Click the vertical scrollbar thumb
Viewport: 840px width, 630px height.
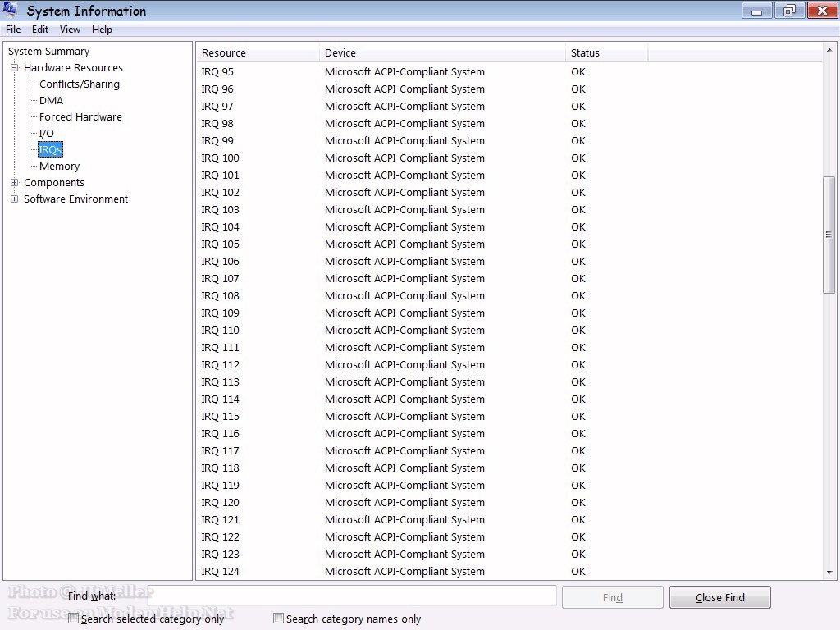point(829,235)
